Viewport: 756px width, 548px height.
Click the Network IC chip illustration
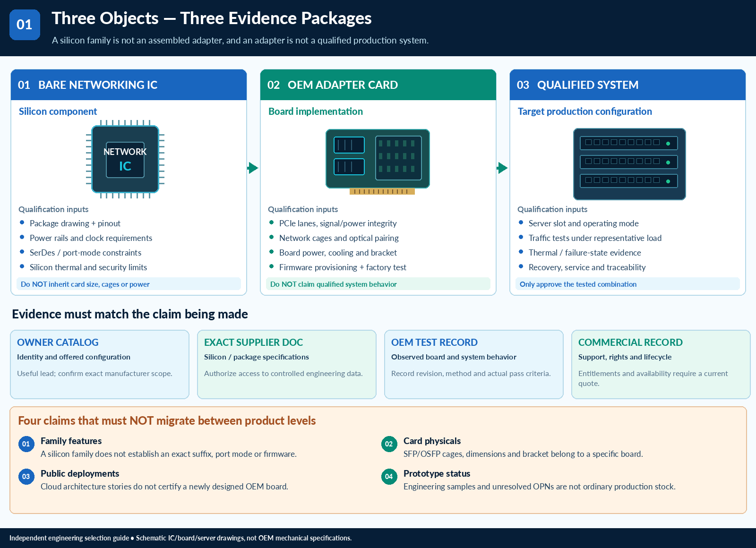(x=125, y=159)
